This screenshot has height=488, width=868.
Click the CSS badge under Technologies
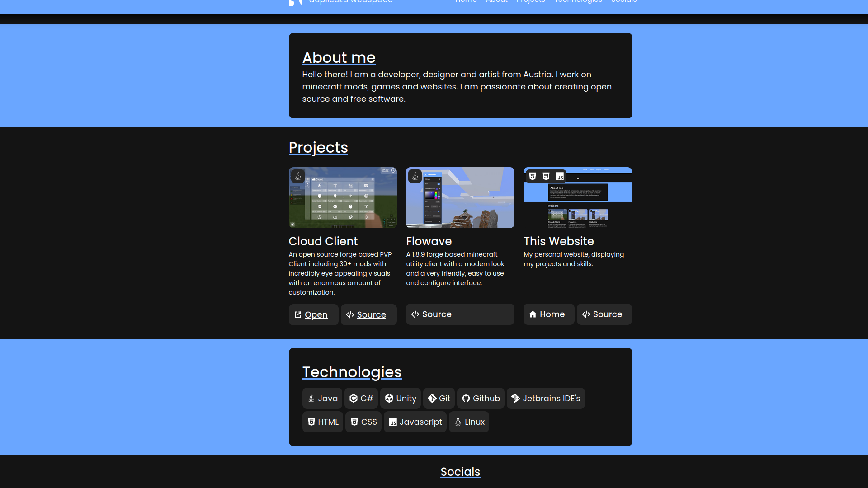(x=363, y=422)
